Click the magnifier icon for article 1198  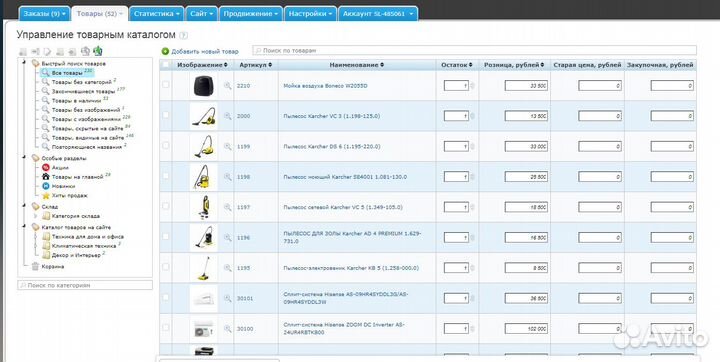pyautogui.click(x=227, y=177)
